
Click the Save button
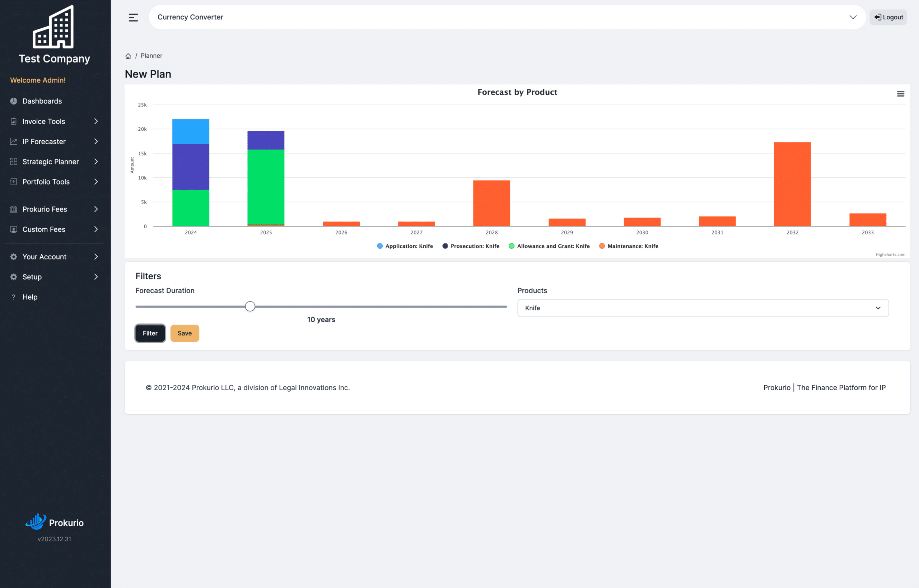[x=185, y=333]
